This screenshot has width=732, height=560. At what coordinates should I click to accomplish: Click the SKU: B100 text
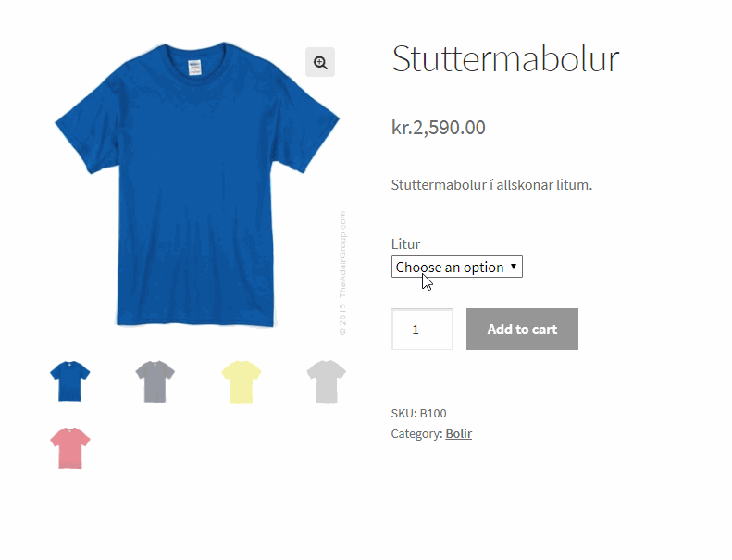(x=419, y=414)
